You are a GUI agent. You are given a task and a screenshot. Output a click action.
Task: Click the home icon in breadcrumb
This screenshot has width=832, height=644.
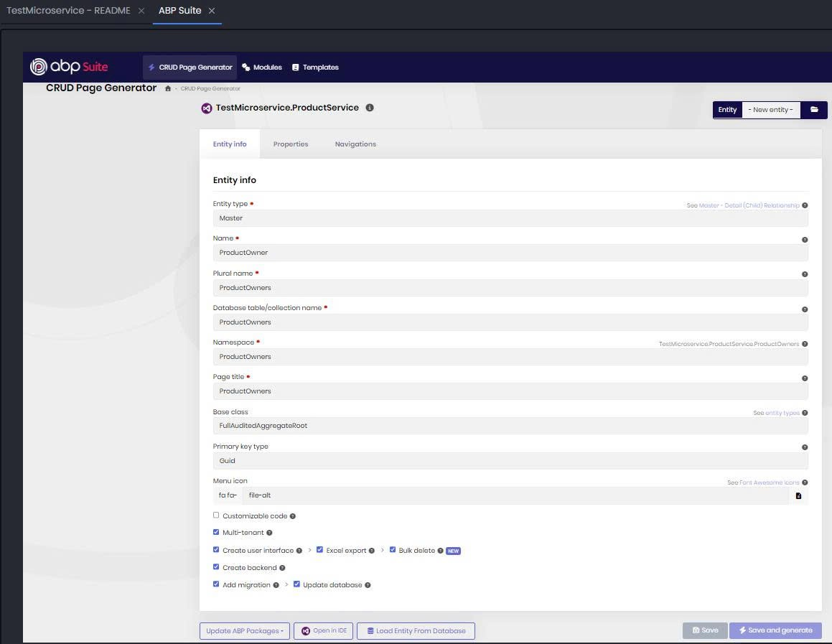point(168,88)
